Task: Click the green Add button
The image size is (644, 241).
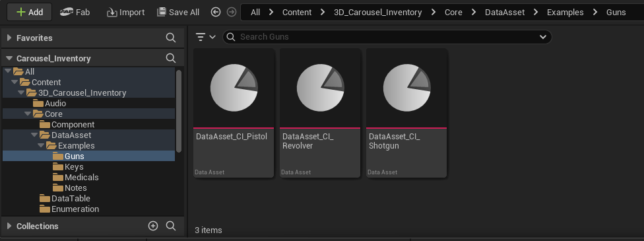Action: (29, 12)
